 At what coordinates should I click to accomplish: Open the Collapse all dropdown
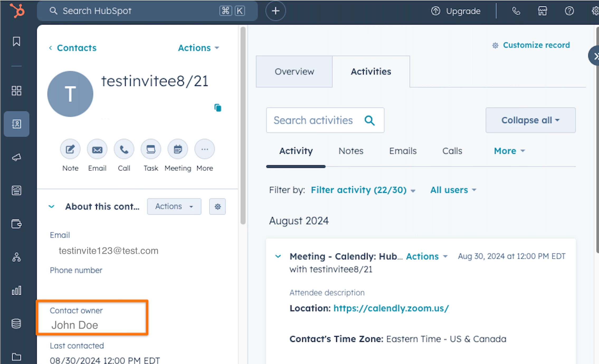pyautogui.click(x=530, y=120)
